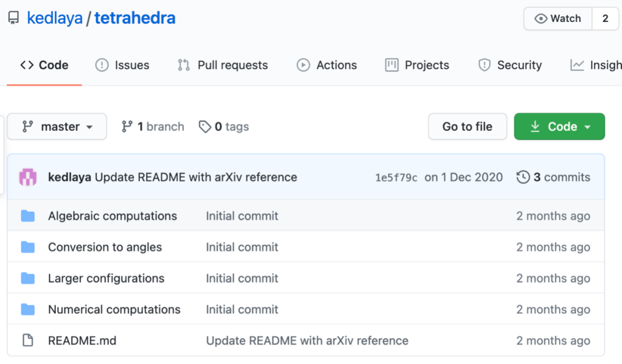Viewport: 622px width, 364px height.
Task: Open the master branch dropdown
Action: point(57,127)
